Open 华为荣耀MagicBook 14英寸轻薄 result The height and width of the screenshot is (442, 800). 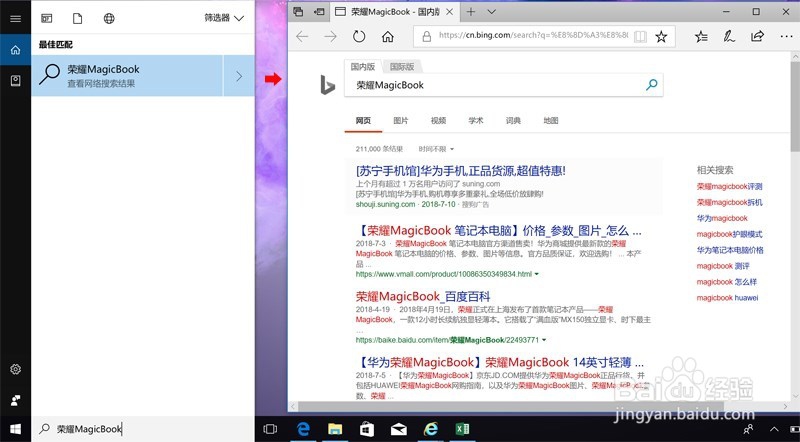click(500, 362)
